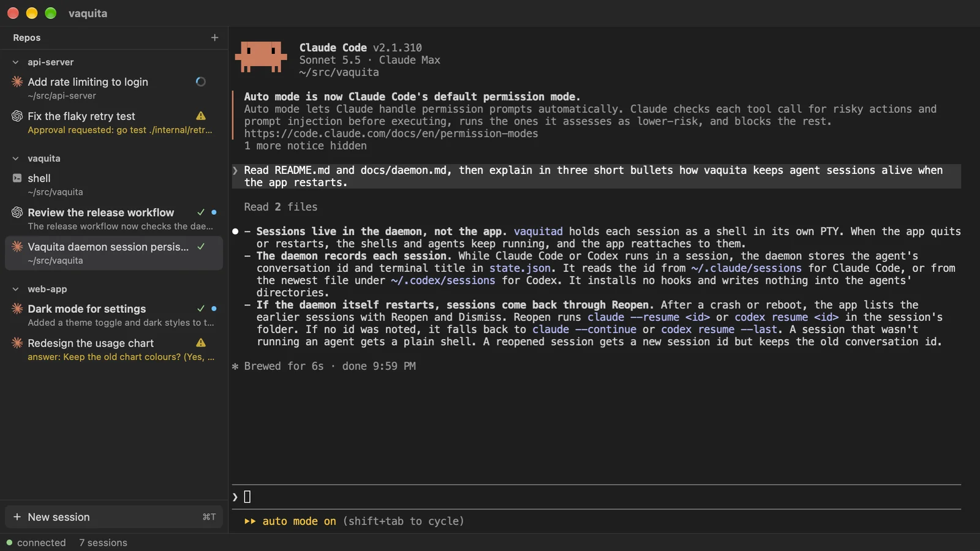Click the ~/.codex/sessions path text
Image resolution: width=980 pixels, height=551 pixels.
tap(443, 280)
